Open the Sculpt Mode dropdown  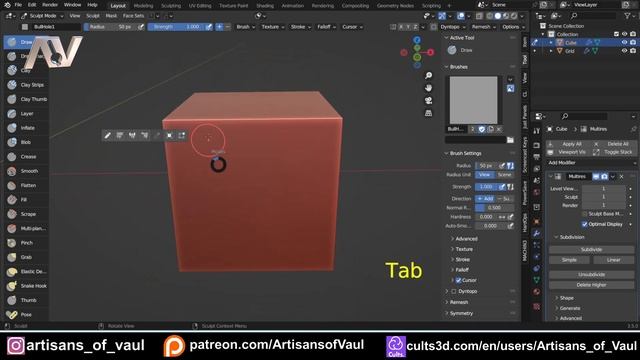(x=42, y=16)
